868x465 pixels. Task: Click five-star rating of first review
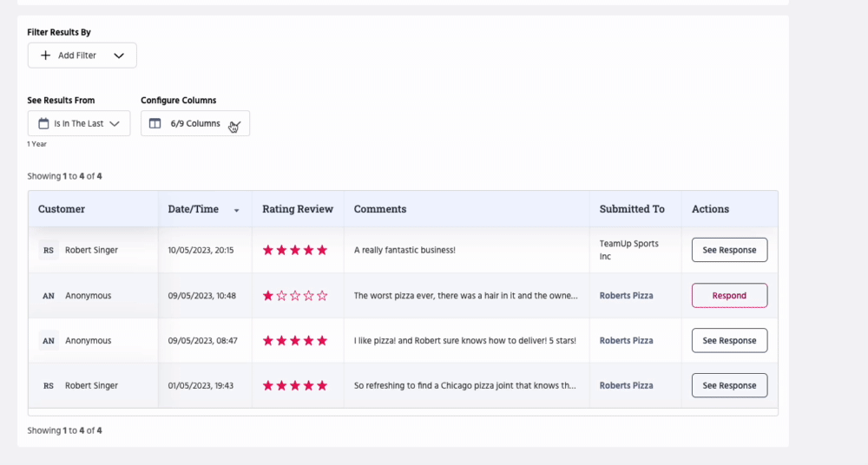click(295, 250)
